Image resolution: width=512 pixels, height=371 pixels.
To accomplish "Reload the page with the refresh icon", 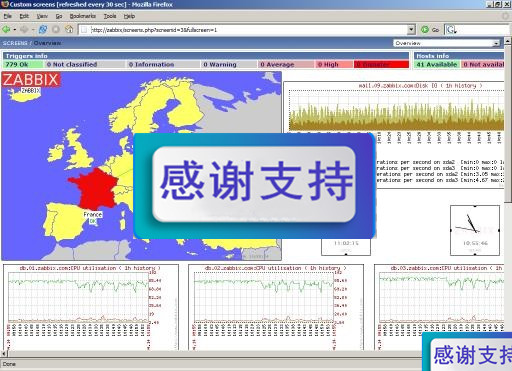I will pos(43,30).
